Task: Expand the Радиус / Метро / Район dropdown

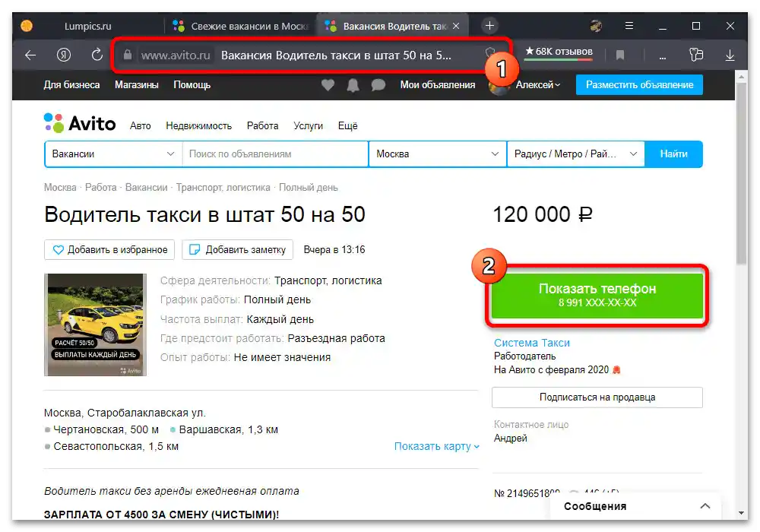Action: pyautogui.click(x=576, y=154)
